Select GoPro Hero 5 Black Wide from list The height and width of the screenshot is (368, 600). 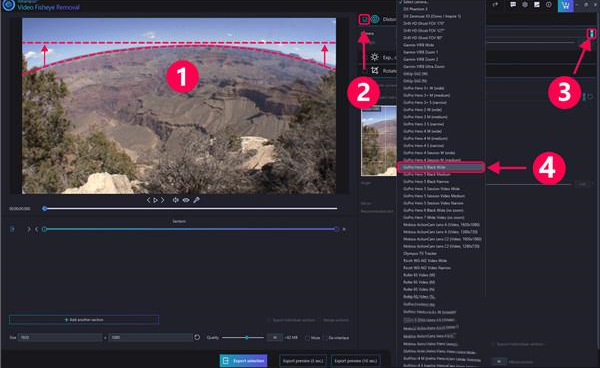[x=441, y=167]
